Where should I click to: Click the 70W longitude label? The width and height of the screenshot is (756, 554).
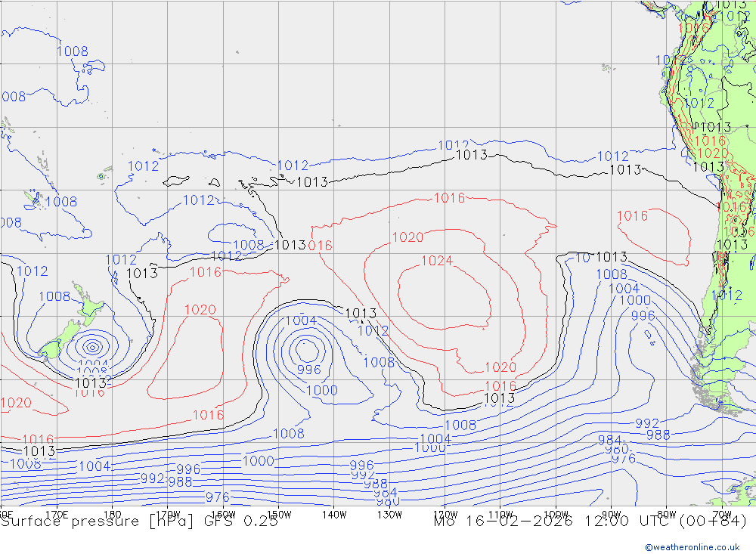coord(722,515)
